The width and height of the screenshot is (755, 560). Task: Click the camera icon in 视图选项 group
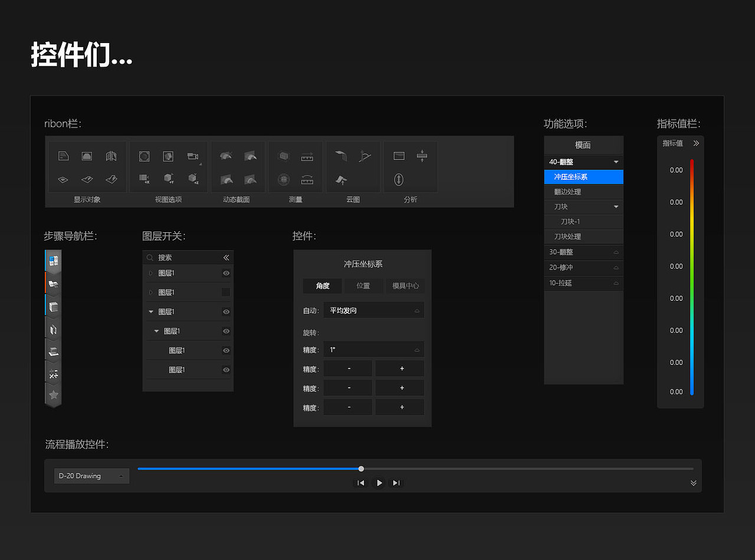[x=193, y=156]
